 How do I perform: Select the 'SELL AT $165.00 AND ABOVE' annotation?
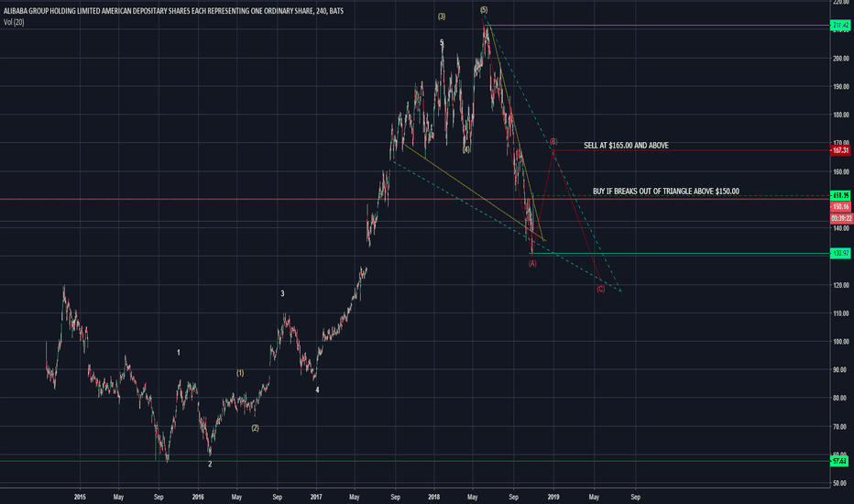pos(626,146)
